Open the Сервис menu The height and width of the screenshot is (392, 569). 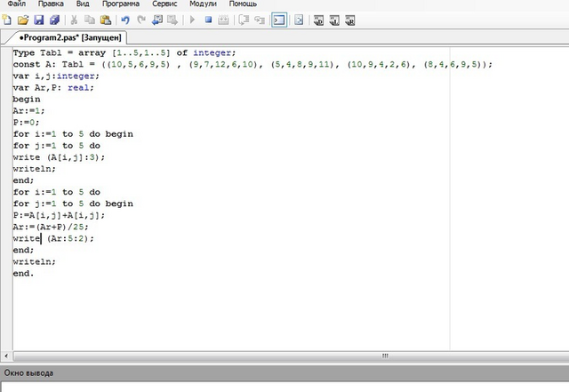164,4
